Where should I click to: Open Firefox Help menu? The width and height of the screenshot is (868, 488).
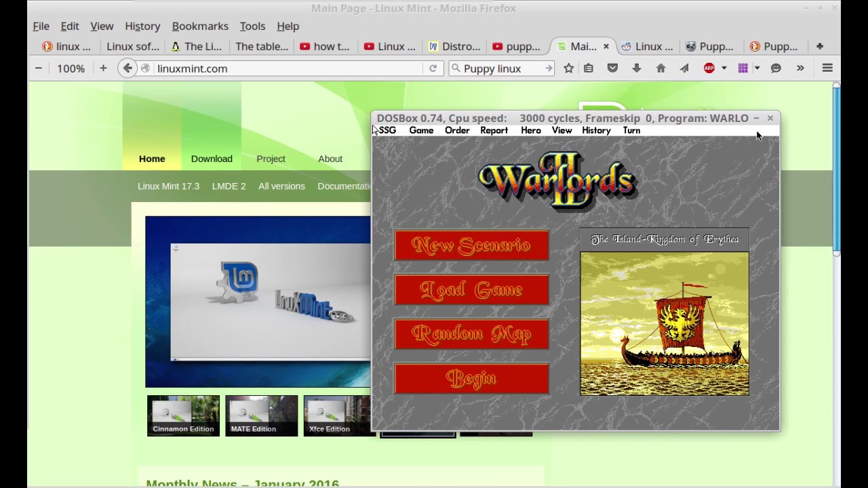[288, 26]
